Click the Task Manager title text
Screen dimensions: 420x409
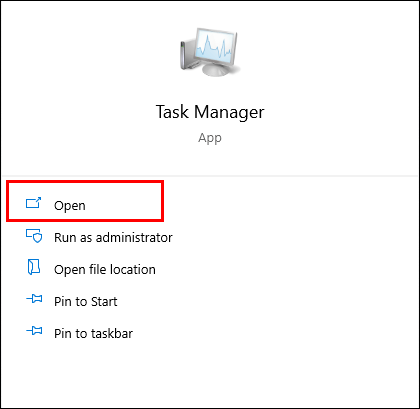210,112
